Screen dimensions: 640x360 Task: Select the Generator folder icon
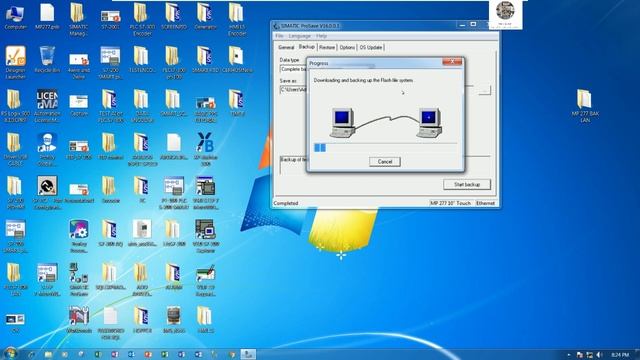[x=205, y=17]
